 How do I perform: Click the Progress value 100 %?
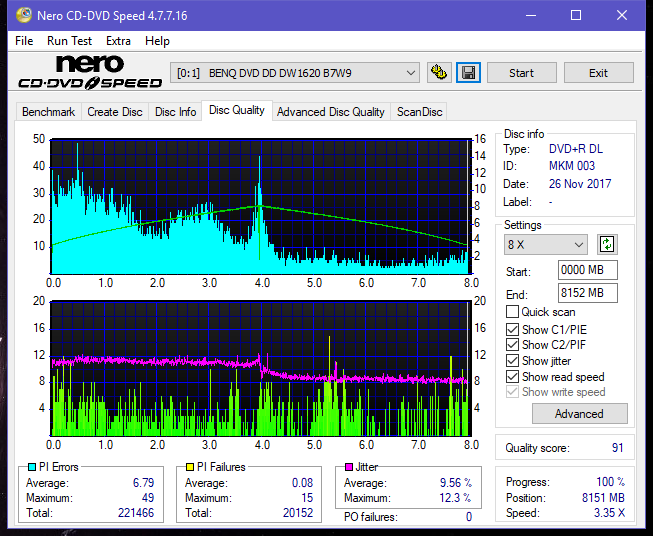(611, 482)
